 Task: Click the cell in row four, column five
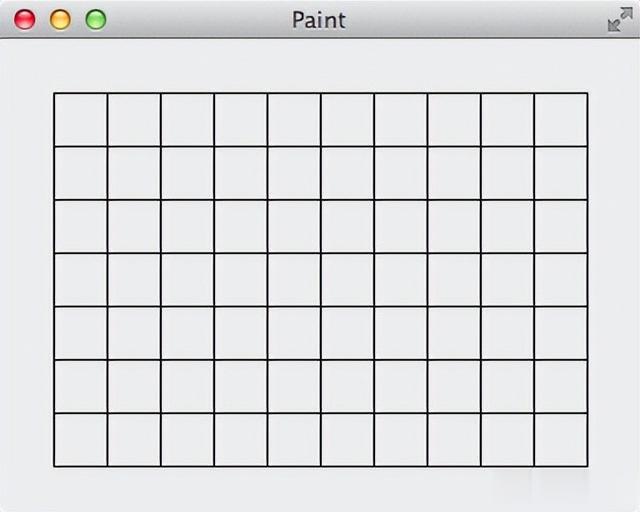pos(294,280)
